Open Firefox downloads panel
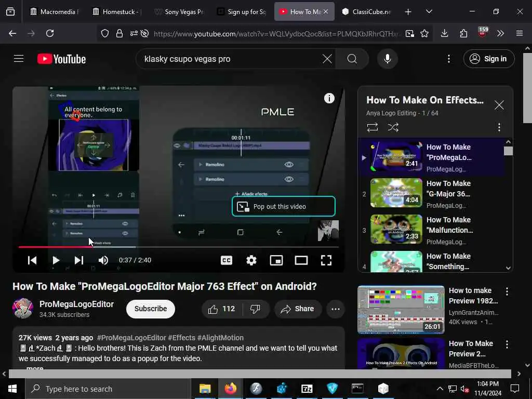 point(444,33)
